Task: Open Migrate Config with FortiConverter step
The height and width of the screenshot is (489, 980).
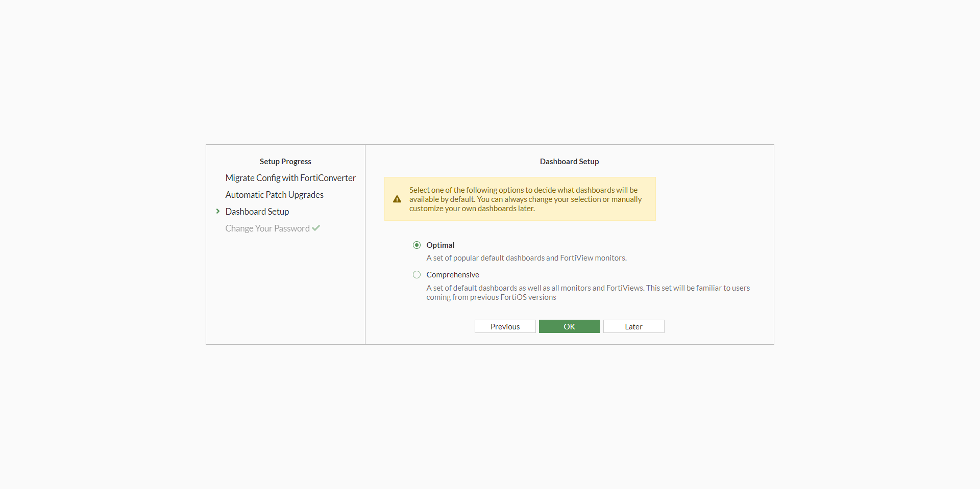Action: [290, 178]
